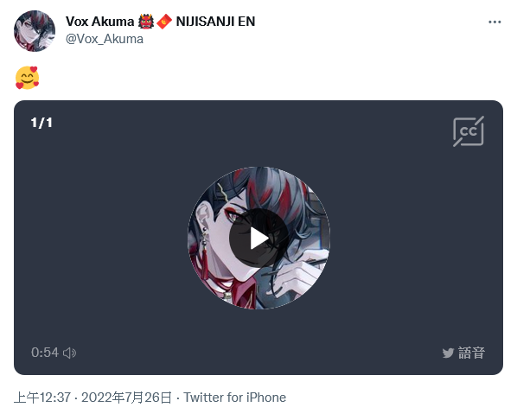Screen dimensions: 517x420
Task: Open the three-dot more options menu
Action: 495,22
